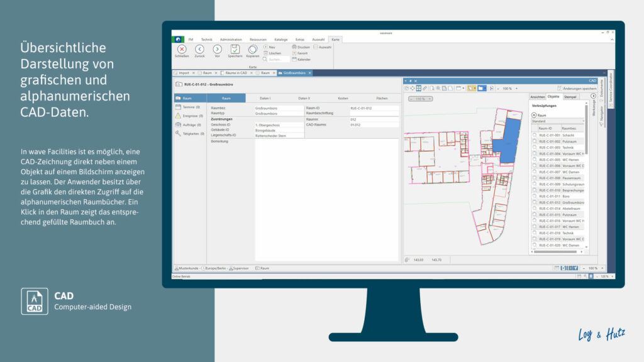Check the box beside RUE-C-01-001 Schacht
Viewport: 644px width, 362px height.
pos(534,133)
